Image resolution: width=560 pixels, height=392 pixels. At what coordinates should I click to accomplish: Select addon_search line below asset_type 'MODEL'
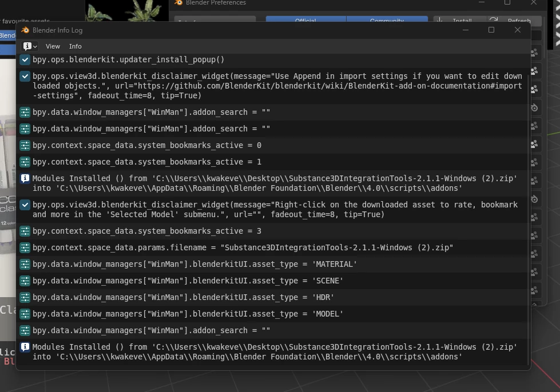(152, 330)
